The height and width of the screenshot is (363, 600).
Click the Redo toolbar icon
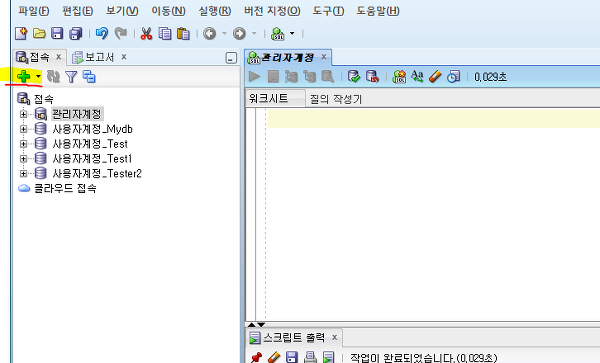(121, 34)
